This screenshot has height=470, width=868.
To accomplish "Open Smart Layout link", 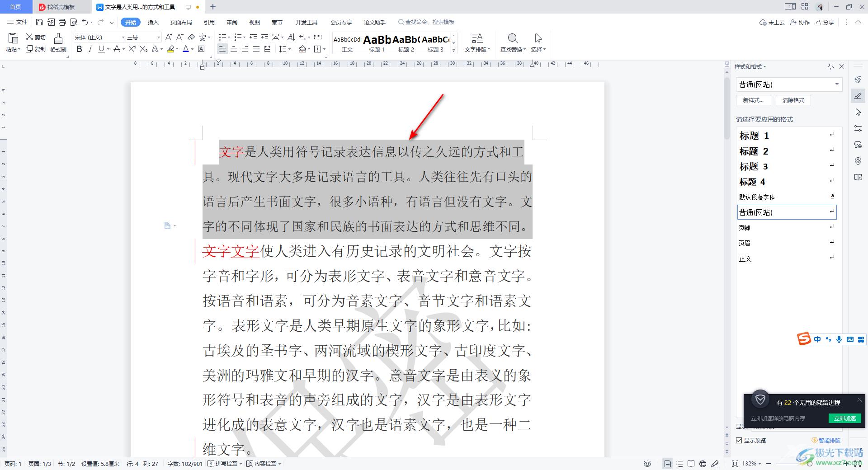I will [x=826, y=440].
